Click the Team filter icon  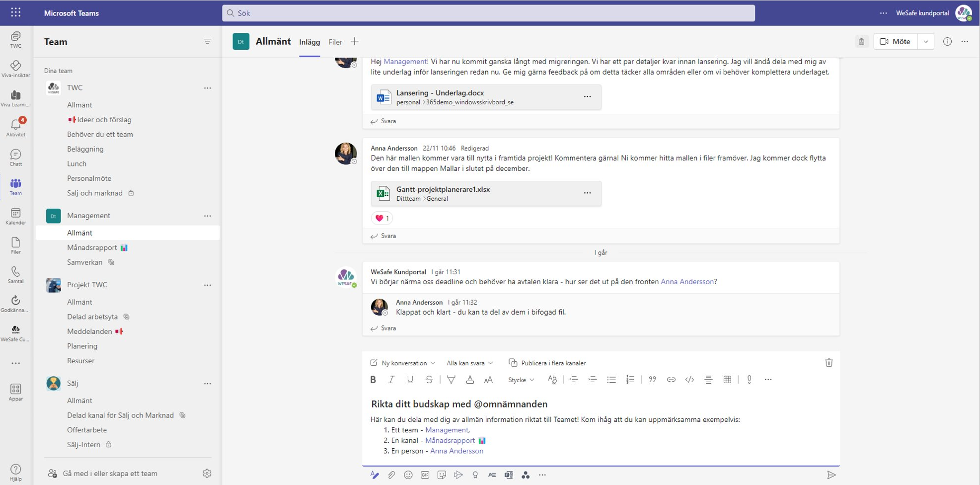pos(207,42)
